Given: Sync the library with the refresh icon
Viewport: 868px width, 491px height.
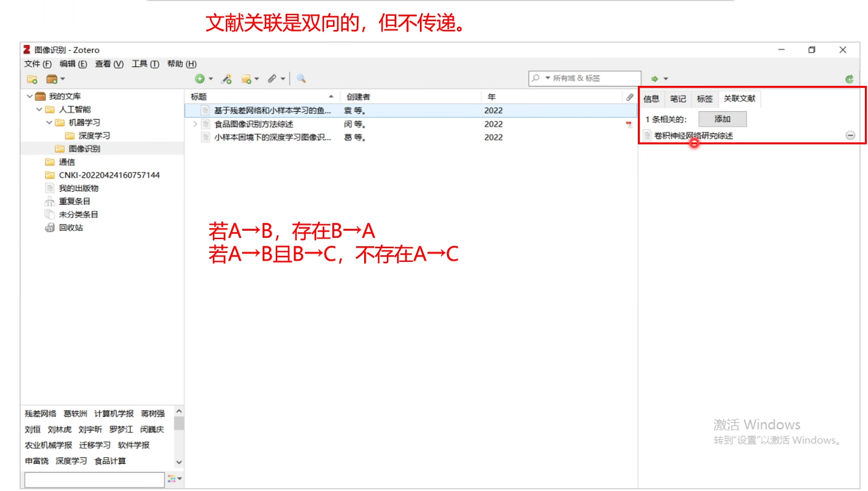Looking at the screenshot, I should tap(850, 79).
